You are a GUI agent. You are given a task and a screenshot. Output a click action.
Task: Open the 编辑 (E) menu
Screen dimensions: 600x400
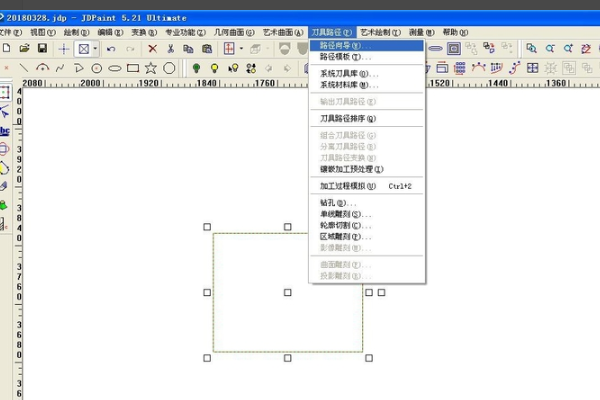point(110,32)
